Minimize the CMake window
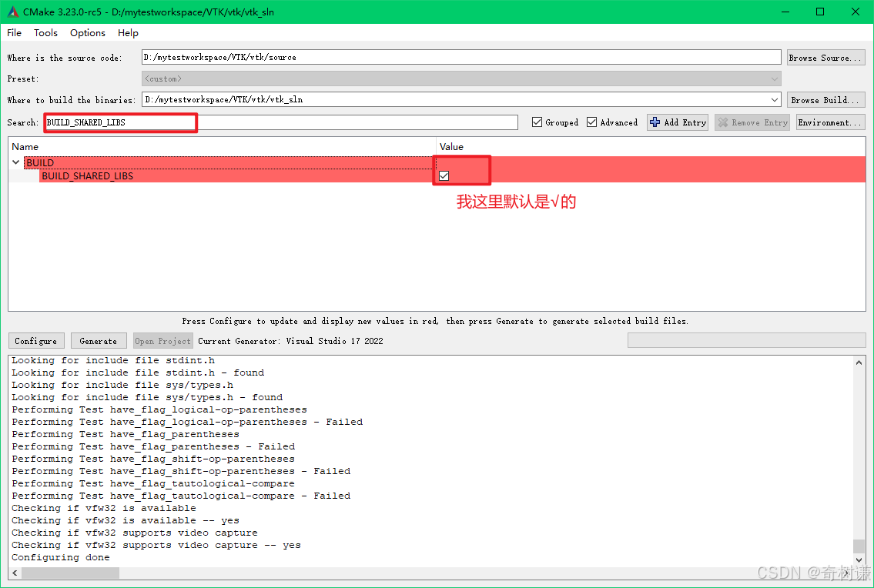 click(x=785, y=12)
